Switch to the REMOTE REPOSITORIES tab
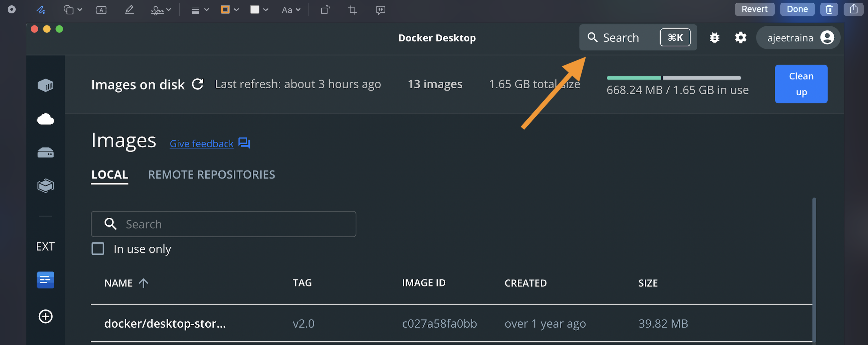The width and height of the screenshot is (868, 345). tap(211, 175)
